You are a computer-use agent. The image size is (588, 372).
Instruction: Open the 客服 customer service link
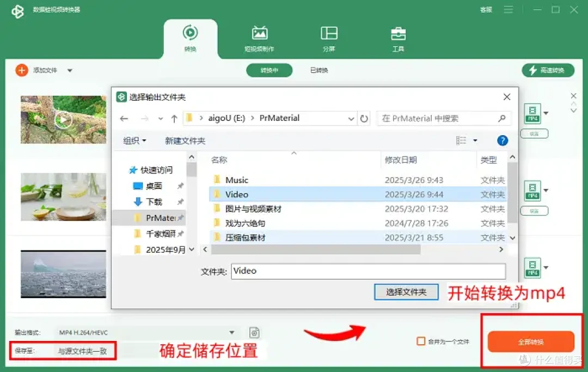pos(486,10)
